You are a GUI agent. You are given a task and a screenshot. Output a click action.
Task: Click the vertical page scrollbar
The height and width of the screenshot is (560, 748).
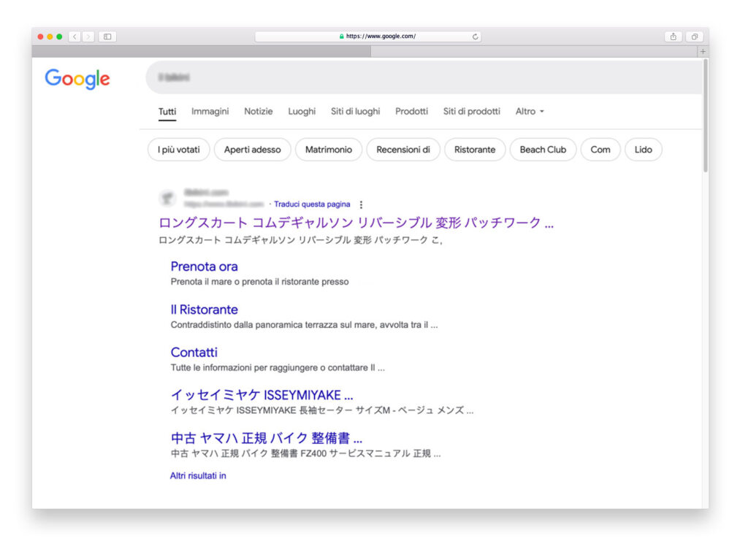[x=705, y=117]
